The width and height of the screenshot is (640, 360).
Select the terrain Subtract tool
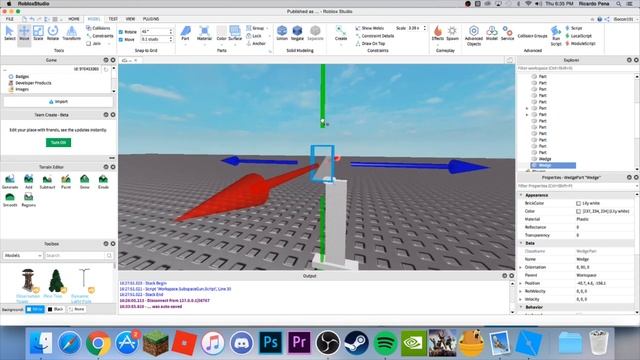(x=47, y=182)
